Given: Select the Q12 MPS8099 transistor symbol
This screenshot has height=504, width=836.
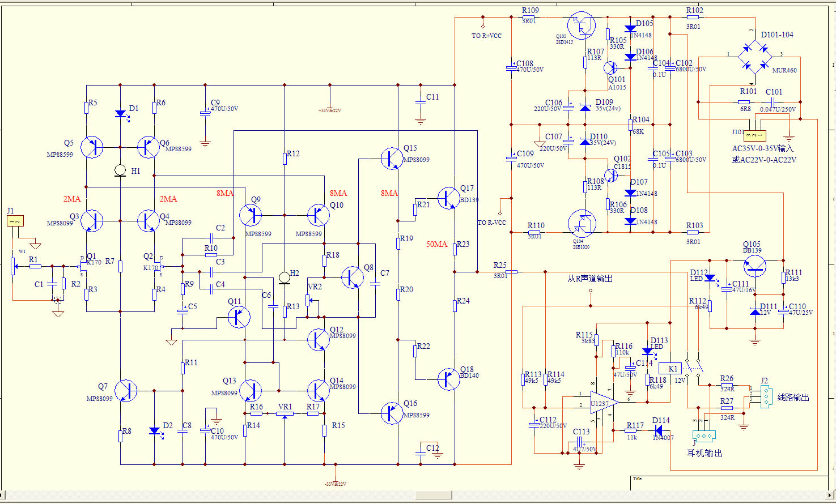Looking at the screenshot, I should tap(318, 340).
